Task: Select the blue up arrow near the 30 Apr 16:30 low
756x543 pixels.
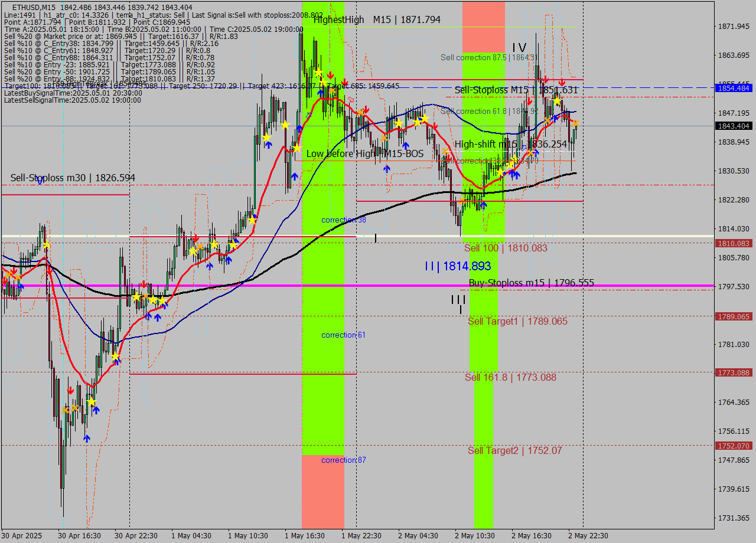Action: coord(87,439)
